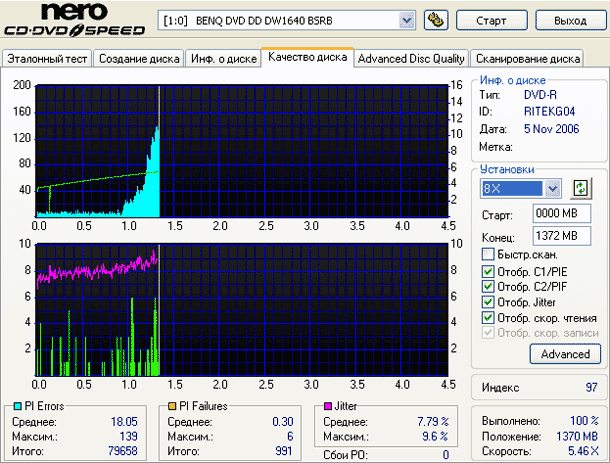Click the Выход button
This screenshot has width=610, height=463.
(569, 20)
